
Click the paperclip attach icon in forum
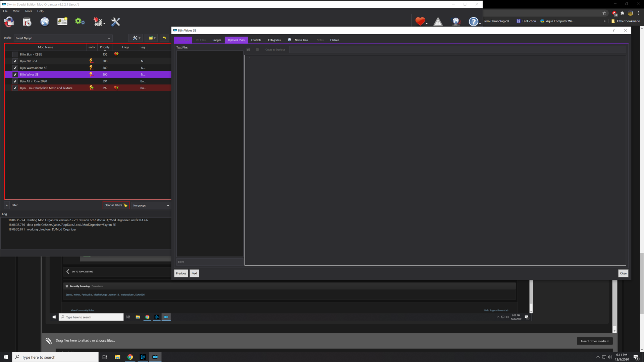coord(49,341)
